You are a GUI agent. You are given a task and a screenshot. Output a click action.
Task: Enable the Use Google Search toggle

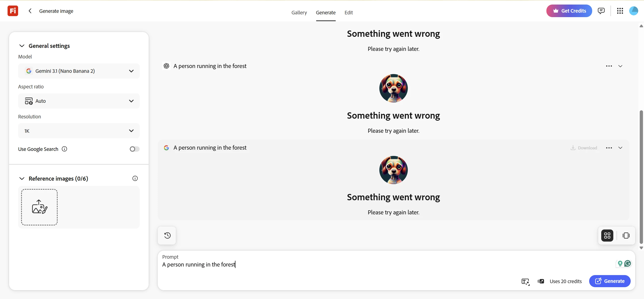coord(134,149)
